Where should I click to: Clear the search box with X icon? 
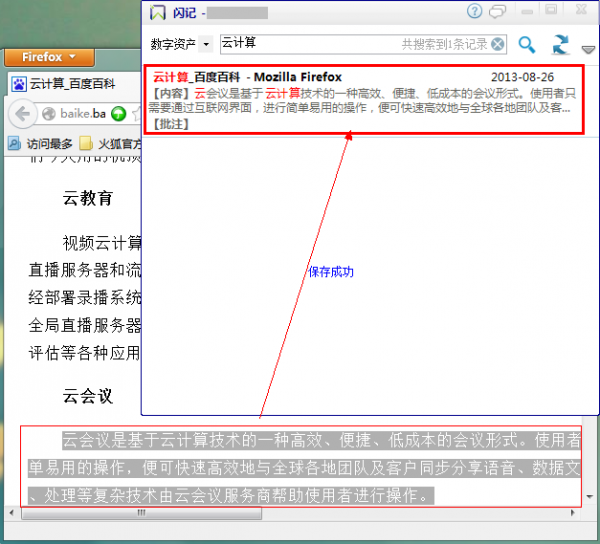pyautogui.click(x=497, y=44)
